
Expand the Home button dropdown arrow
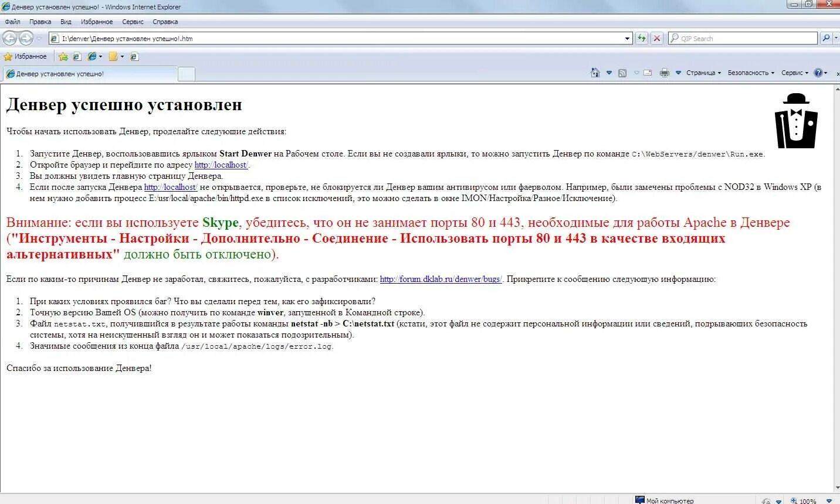(609, 73)
